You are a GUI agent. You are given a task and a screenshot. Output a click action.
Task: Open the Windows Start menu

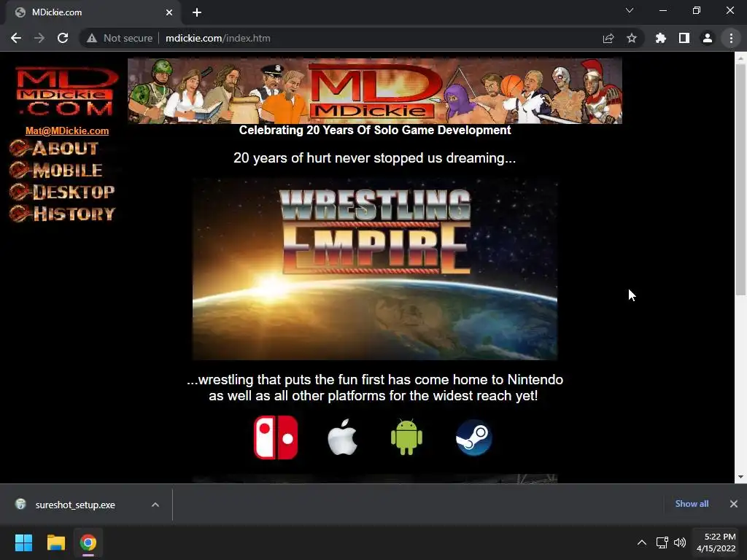(23, 542)
